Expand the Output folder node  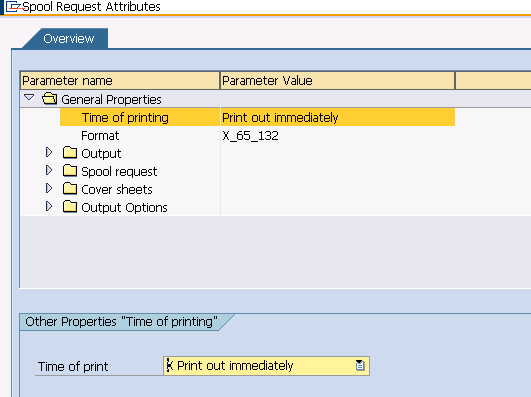pyautogui.click(x=49, y=152)
